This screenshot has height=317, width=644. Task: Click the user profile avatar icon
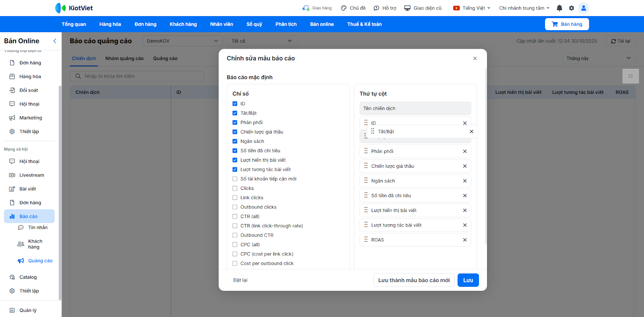pos(583,8)
